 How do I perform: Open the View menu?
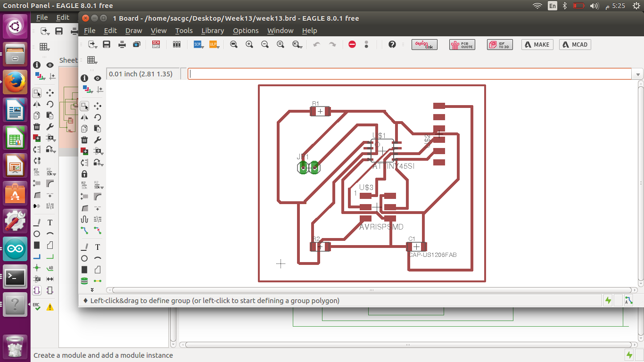158,31
